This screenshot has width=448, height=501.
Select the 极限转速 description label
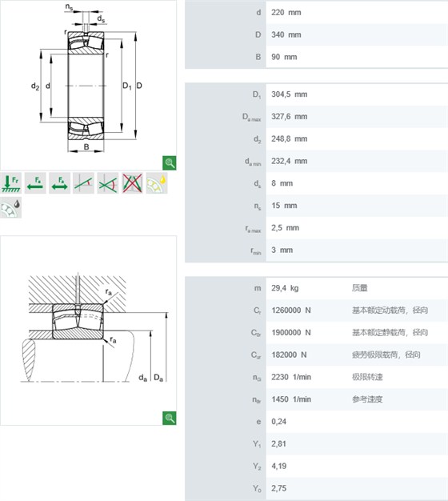click(x=367, y=377)
